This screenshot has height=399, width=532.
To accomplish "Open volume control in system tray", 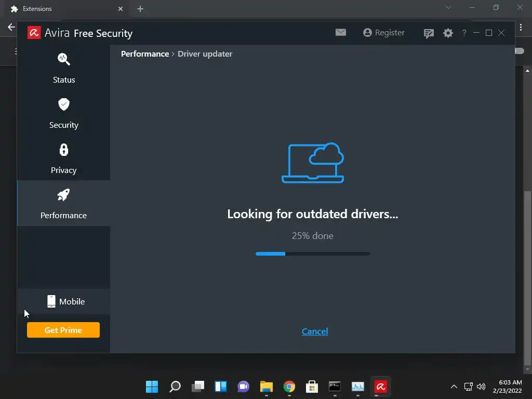I will [481, 387].
